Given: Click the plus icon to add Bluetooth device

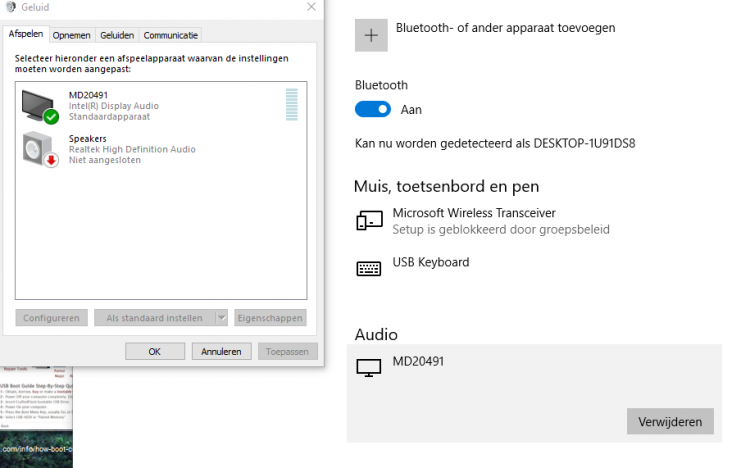Looking at the screenshot, I should coord(371,35).
